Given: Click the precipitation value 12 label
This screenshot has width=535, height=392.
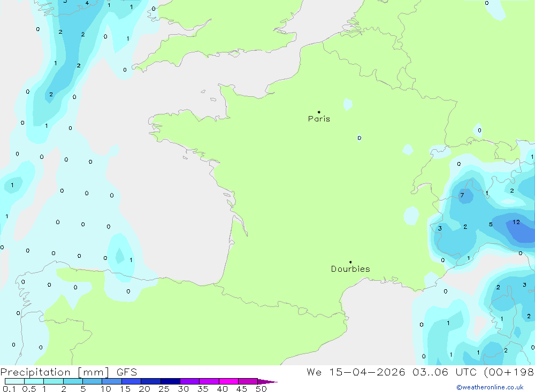Looking at the screenshot, I should 516,222.
